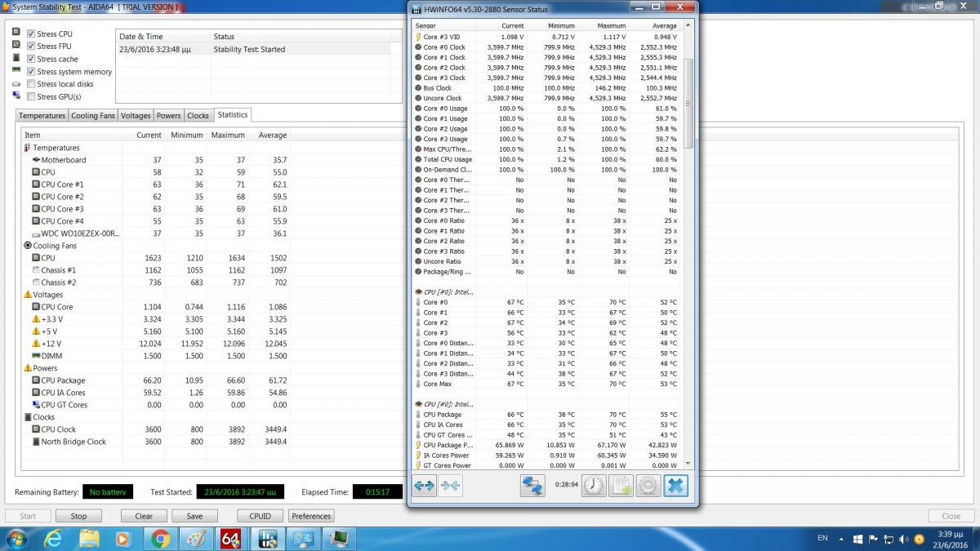This screenshot has width=980, height=551.
Task: Click the Stress system memory RAM icon
Action: (x=16, y=70)
